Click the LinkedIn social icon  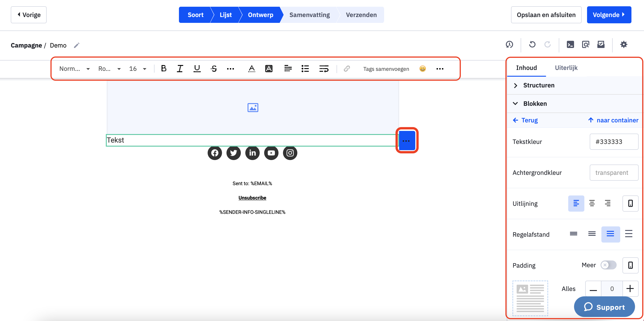(252, 153)
